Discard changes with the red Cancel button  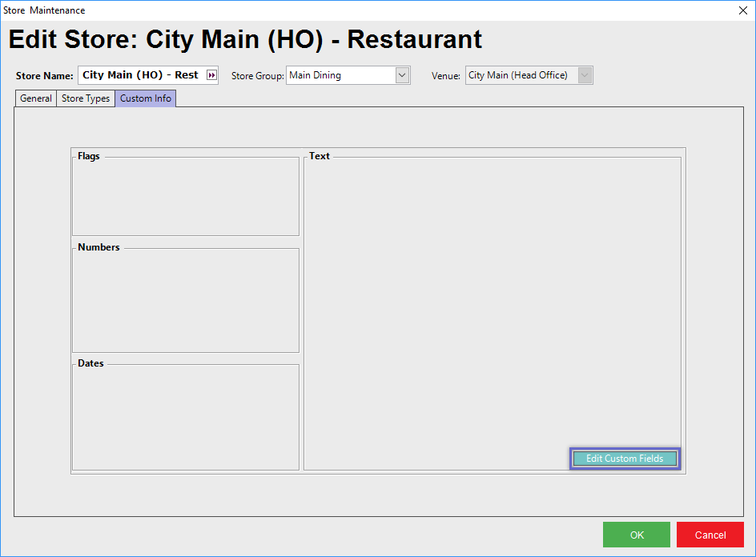(x=710, y=535)
